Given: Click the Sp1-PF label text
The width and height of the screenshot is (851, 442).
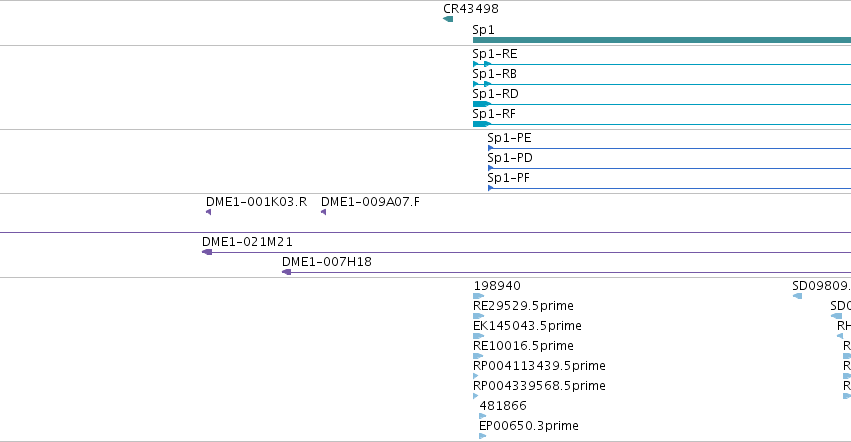Looking at the screenshot, I should point(508,178).
